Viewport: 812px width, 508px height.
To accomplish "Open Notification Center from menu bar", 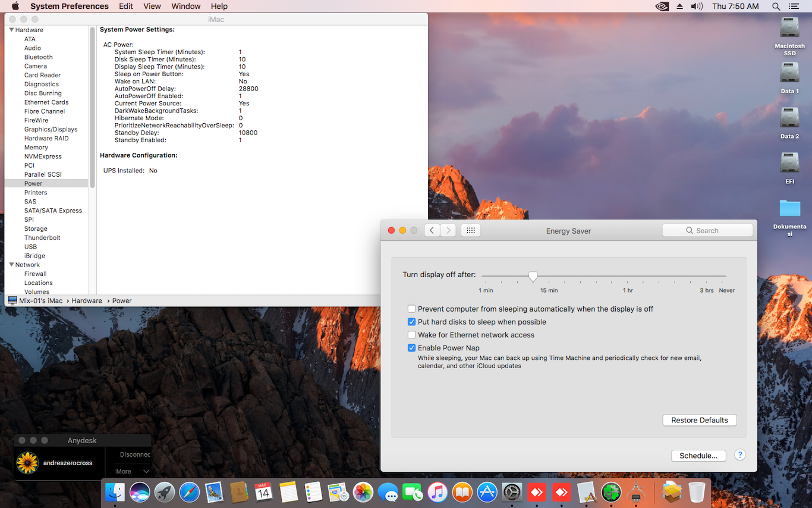I will pos(794,7).
